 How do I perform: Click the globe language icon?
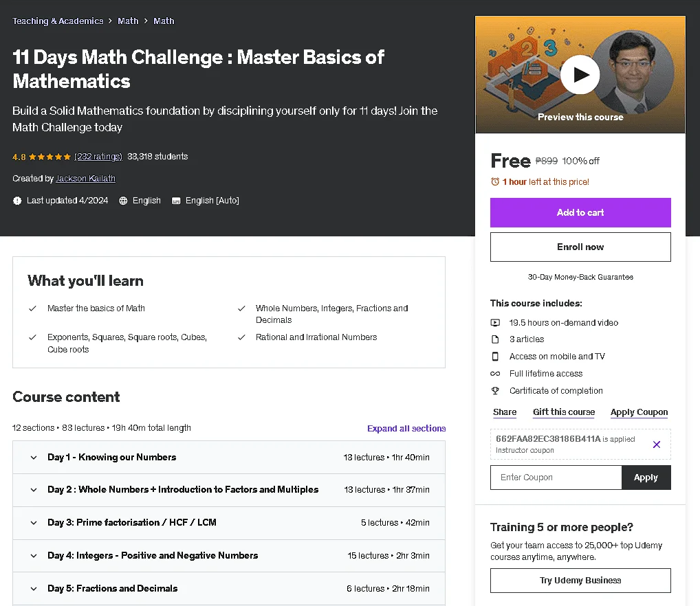click(x=123, y=201)
